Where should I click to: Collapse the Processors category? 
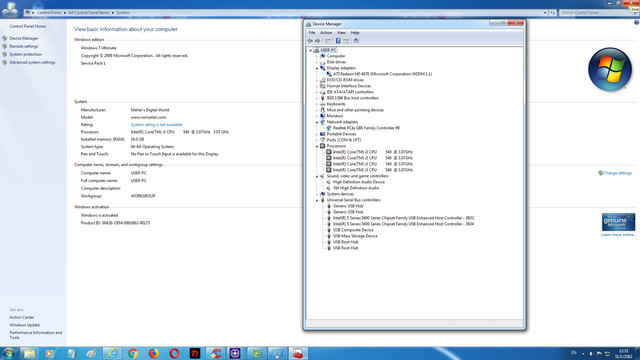[x=317, y=146]
